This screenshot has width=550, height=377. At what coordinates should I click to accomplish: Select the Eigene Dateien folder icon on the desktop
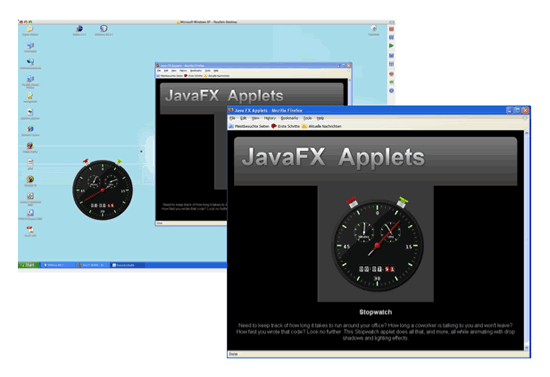point(30,29)
